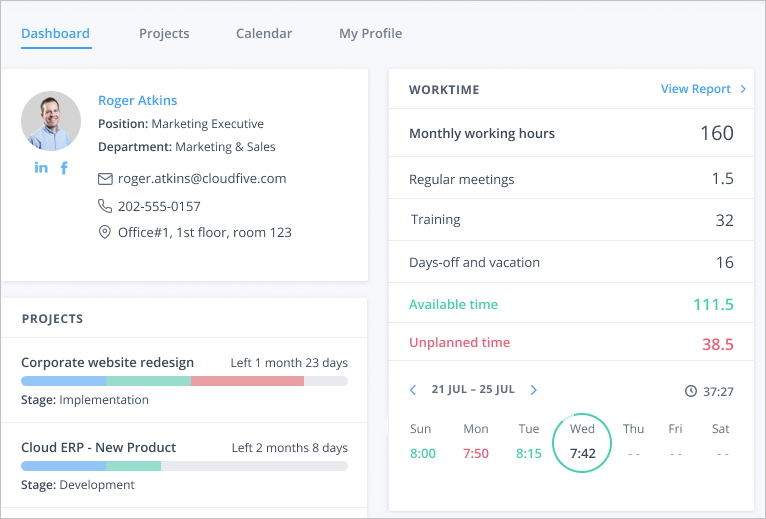Go to previous week with left arrow
Image resolution: width=766 pixels, height=519 pixels.
click(x=413, y=389)
